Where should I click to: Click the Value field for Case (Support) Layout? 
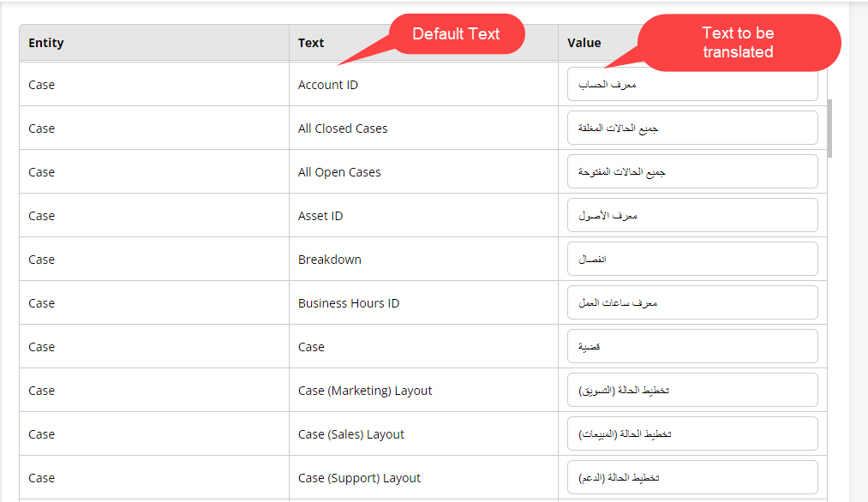(x=692, y=478)
